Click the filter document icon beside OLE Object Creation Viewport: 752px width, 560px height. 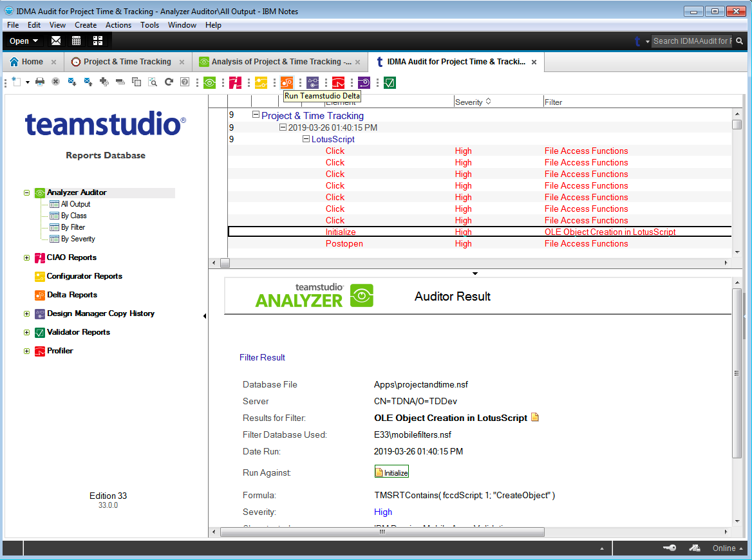pos(535,417)
